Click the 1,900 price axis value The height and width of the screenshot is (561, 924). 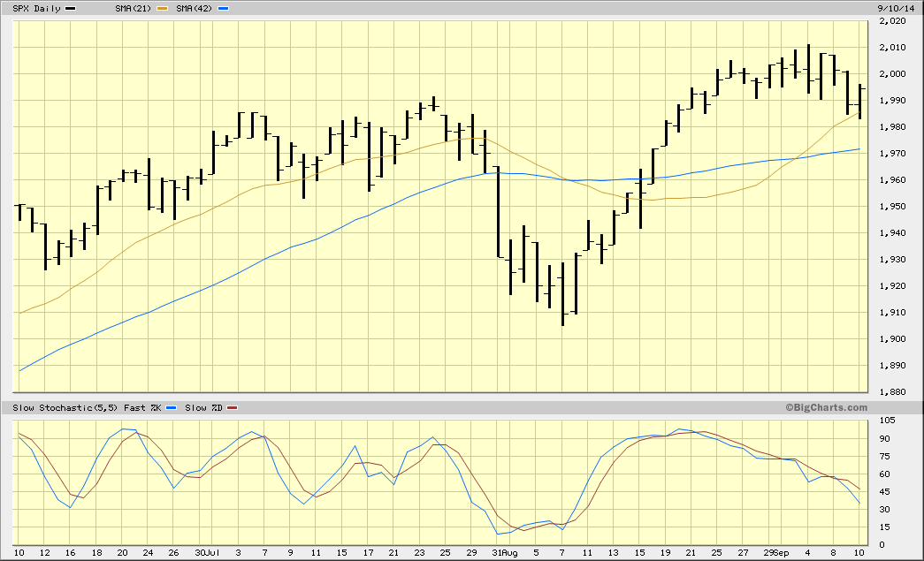892,339
